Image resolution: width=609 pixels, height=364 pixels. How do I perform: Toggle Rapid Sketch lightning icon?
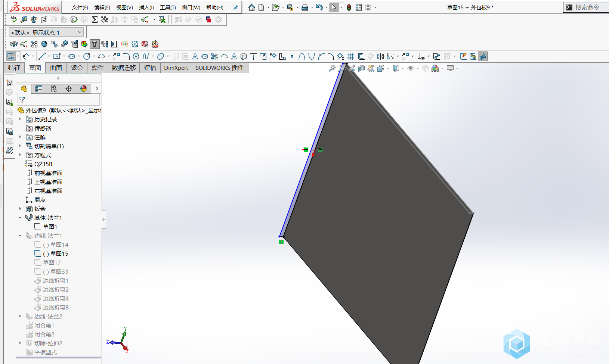[463, 56]
